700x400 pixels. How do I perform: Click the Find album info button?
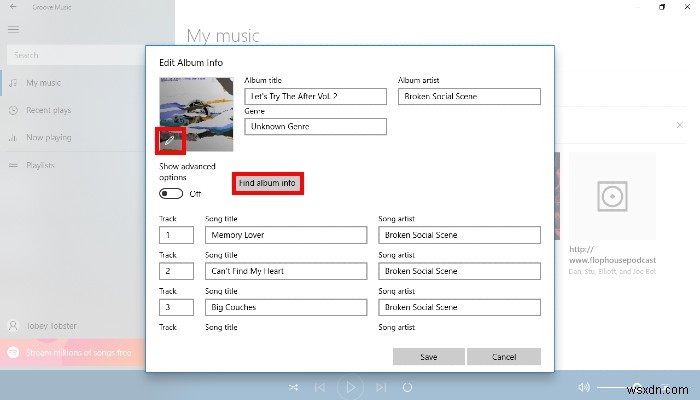pyautogui.click(x=267, y=183)
